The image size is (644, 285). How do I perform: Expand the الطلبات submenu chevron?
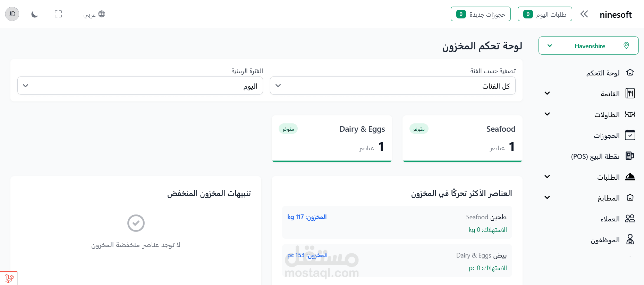tap(547, 177)
